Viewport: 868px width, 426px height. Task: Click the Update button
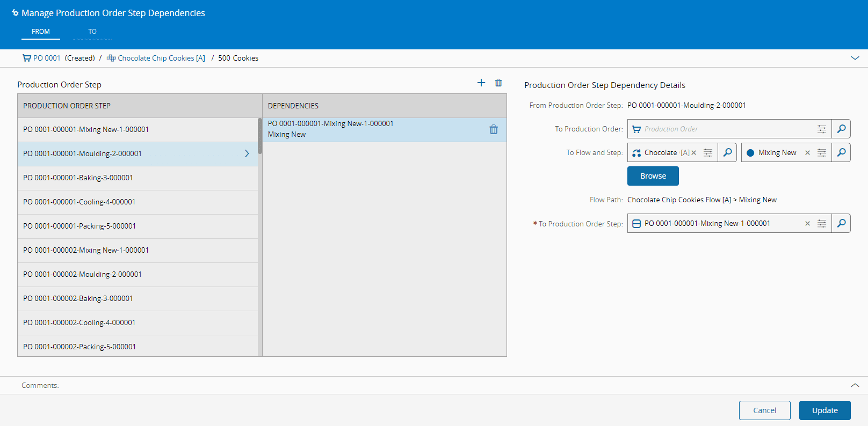tap(824, 410)
